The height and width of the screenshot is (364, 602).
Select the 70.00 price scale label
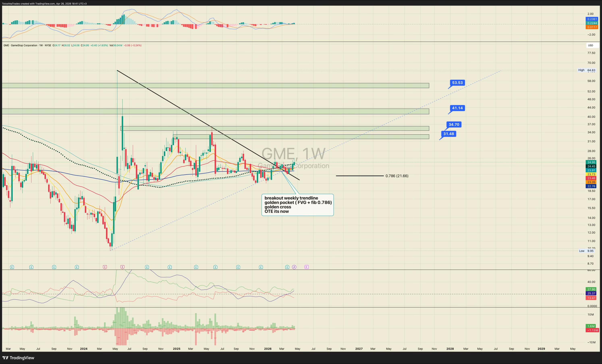pos(591,63)
